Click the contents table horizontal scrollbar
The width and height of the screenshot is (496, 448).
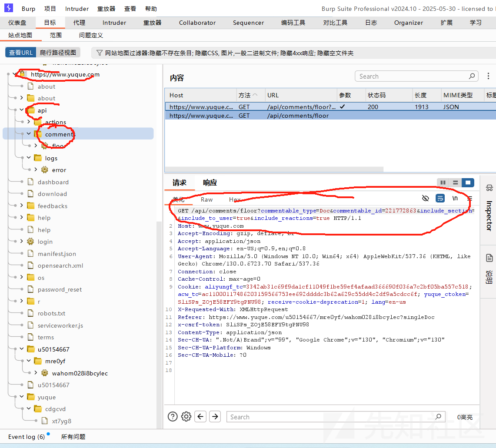[x=274, y=169]
